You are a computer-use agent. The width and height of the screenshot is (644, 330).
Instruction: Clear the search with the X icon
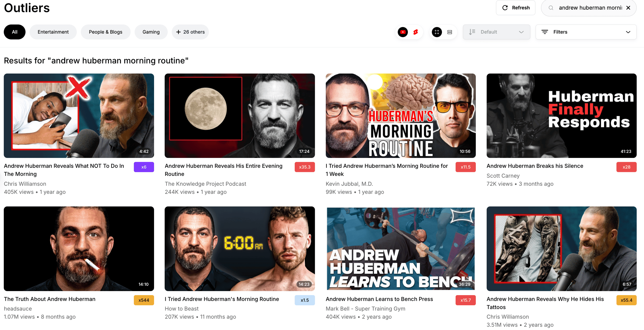(628, 8)
